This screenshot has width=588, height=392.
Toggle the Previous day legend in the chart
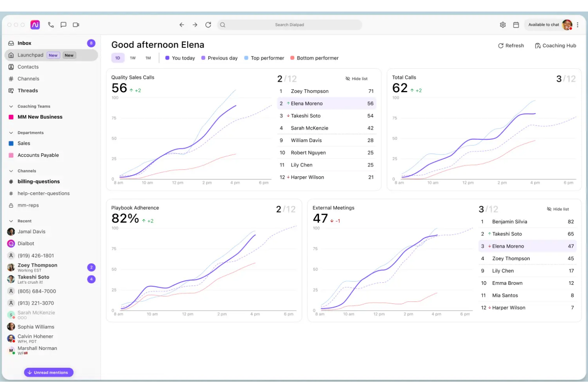coord(219,58)
